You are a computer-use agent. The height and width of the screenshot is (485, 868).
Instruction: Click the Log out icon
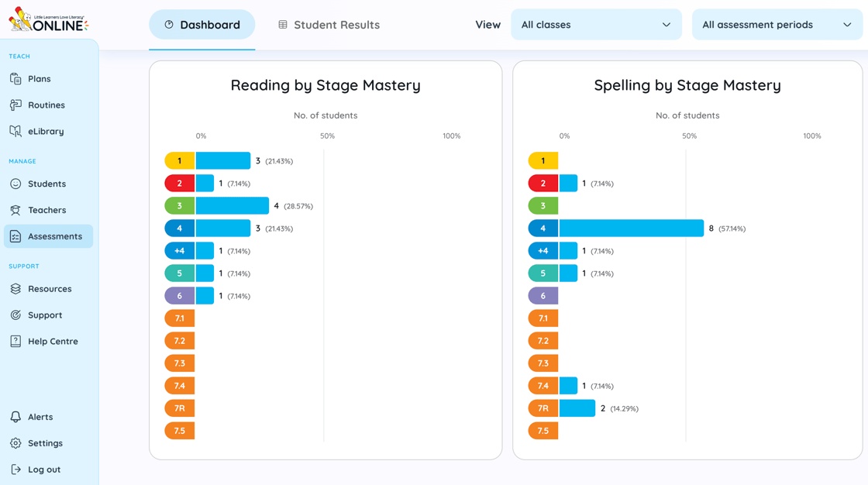click(x=15, y=470)
